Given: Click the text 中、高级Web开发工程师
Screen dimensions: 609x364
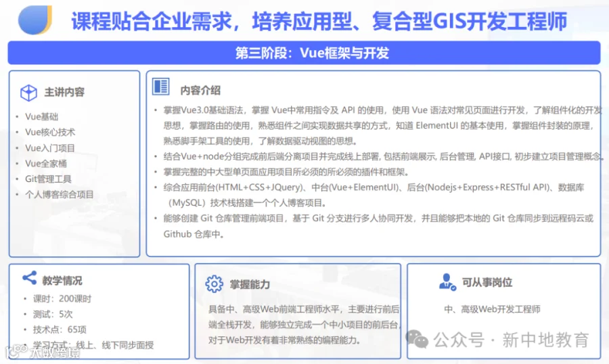Looking at the screenshot, I should (492, 309).
